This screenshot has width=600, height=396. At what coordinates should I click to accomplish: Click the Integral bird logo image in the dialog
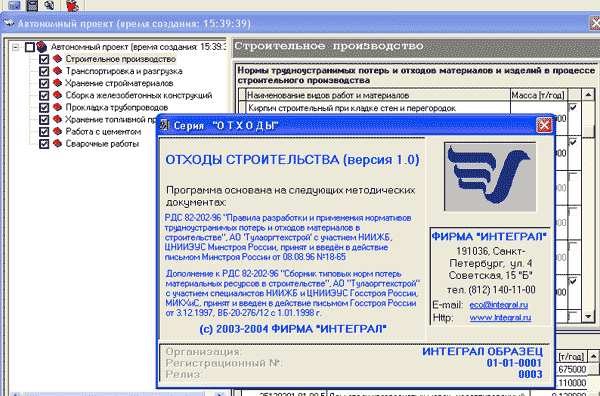click(490, 177)
